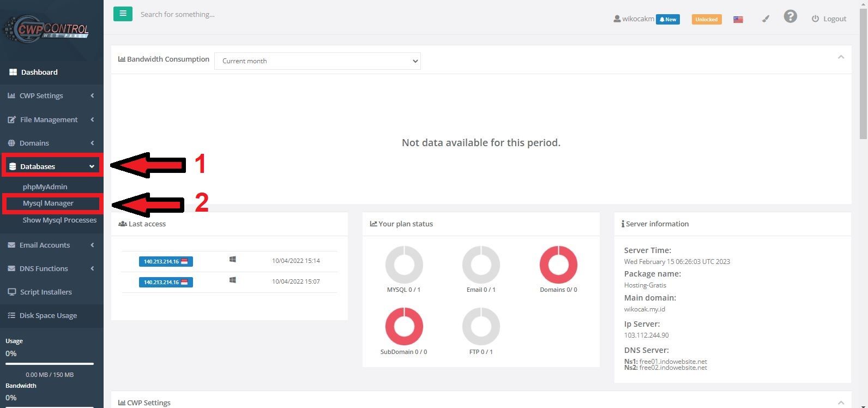This screenshot has height=408, width=868.
Task: Click the Last access panel header
Action: click(230, 224)
